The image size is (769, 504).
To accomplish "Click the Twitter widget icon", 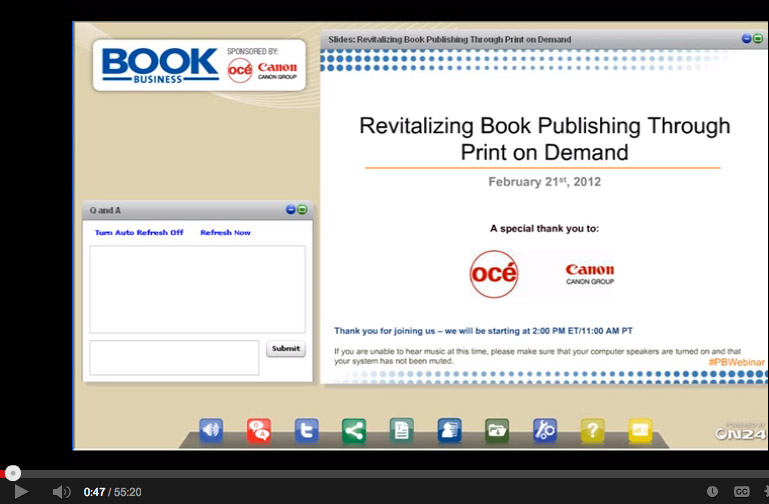I will click(307, 431).
